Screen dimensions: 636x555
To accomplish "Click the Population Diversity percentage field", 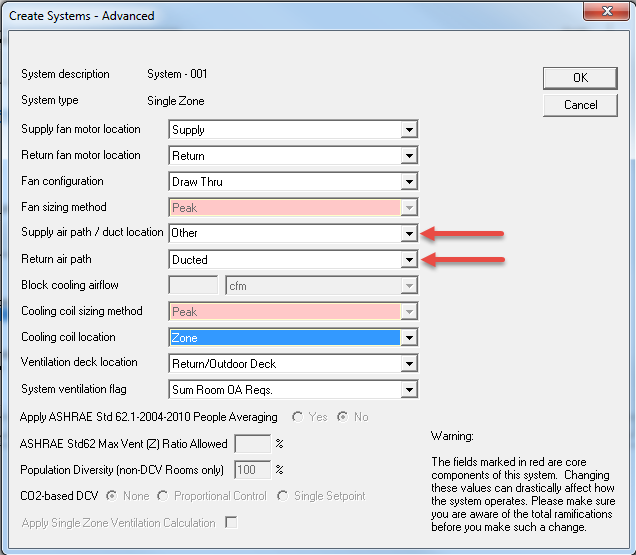I will point(252,470).
